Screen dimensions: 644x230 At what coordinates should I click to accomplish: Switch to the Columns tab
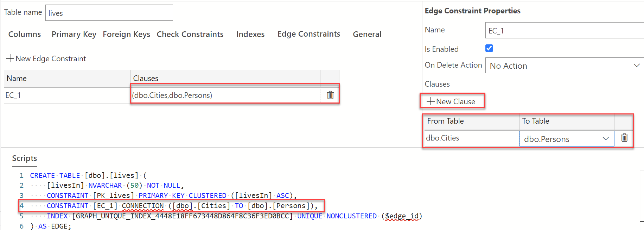(x=25, y=34)
